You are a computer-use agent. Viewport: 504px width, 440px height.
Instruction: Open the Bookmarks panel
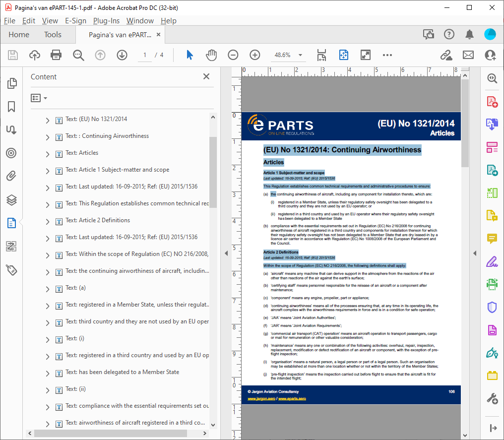pos(11,106)
